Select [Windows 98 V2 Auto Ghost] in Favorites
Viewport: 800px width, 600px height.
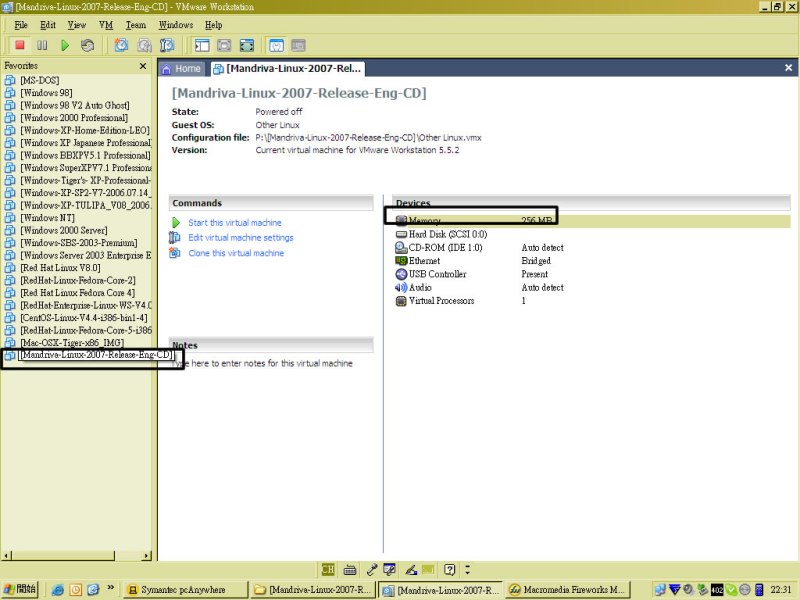click(75, 105)
